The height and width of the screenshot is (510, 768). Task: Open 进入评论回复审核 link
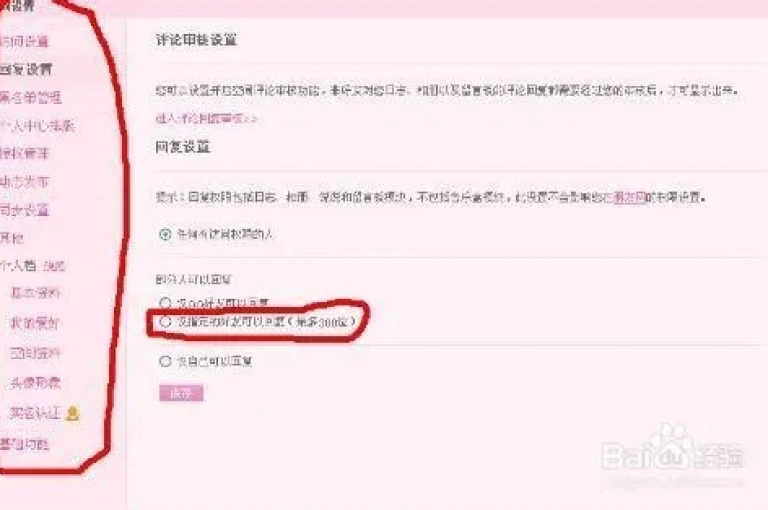[206, 118]
